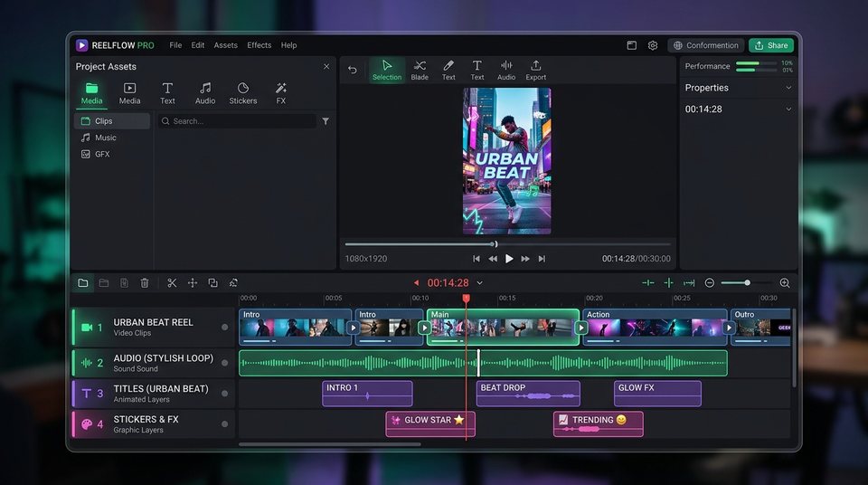Click the timeline zoom-in magnifier icon
The width and height of the screenshot is (868, 485).
click(x=785, y=282)
